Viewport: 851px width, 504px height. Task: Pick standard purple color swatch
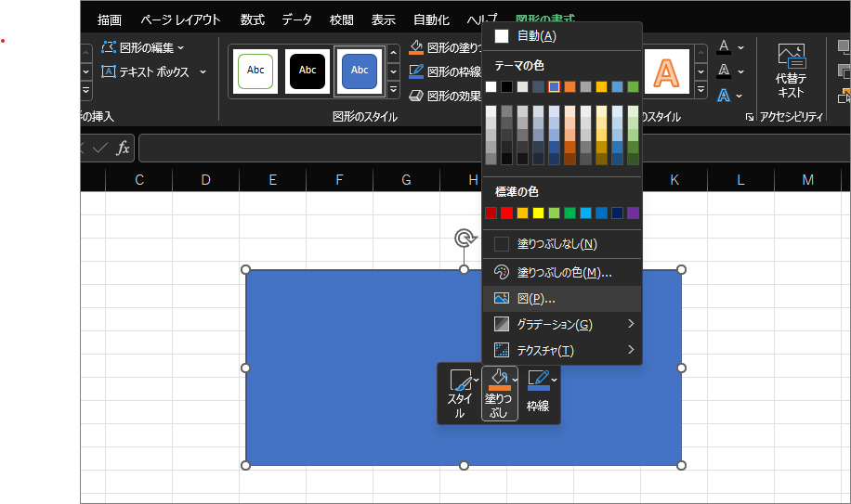click(x=633, y=213)
